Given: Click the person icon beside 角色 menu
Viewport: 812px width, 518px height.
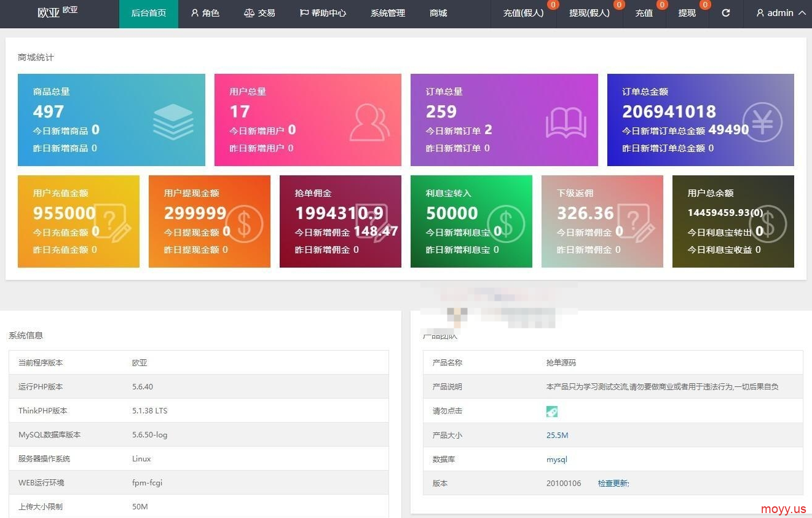Looking at the screenshot, I should point(195,13).
